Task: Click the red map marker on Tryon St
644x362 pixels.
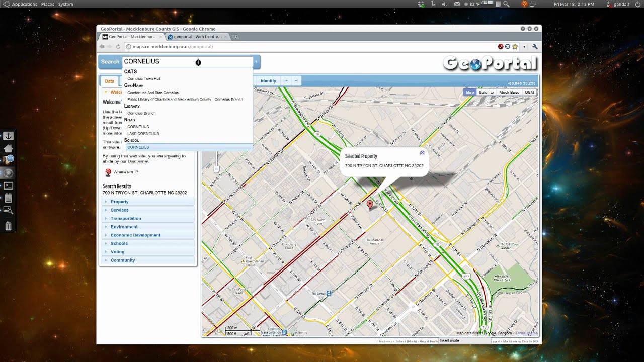Action: point(370,205)
